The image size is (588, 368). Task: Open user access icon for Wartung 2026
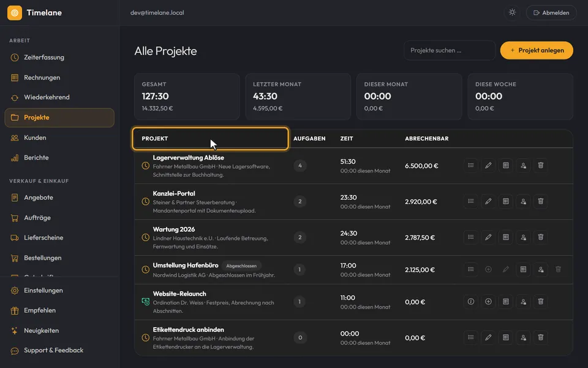(x=523, y=237)
